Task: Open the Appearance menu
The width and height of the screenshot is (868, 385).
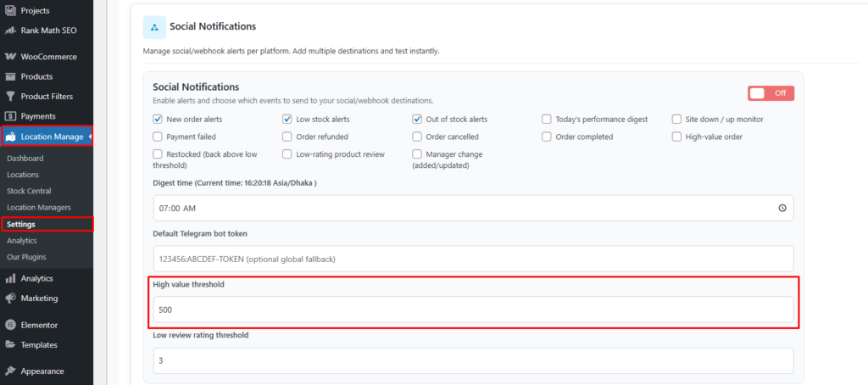Action: (x=42, y=371)
